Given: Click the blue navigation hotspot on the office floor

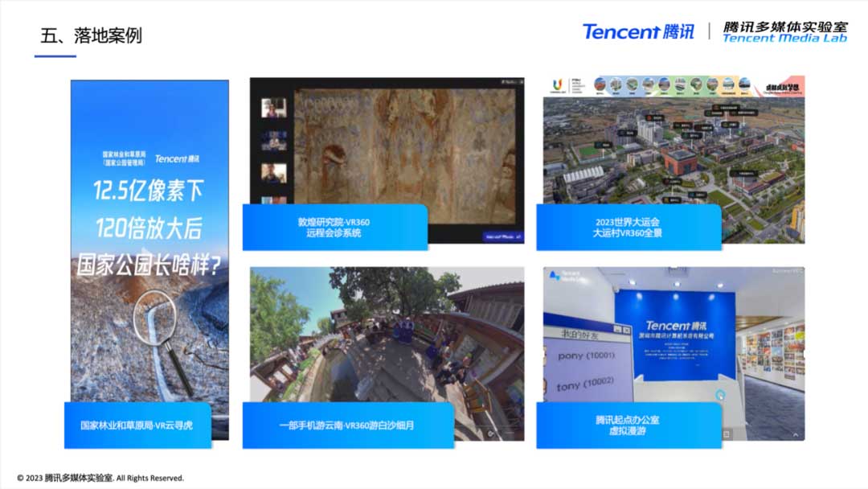Looking at the screenshot, I should coord(721,395).
